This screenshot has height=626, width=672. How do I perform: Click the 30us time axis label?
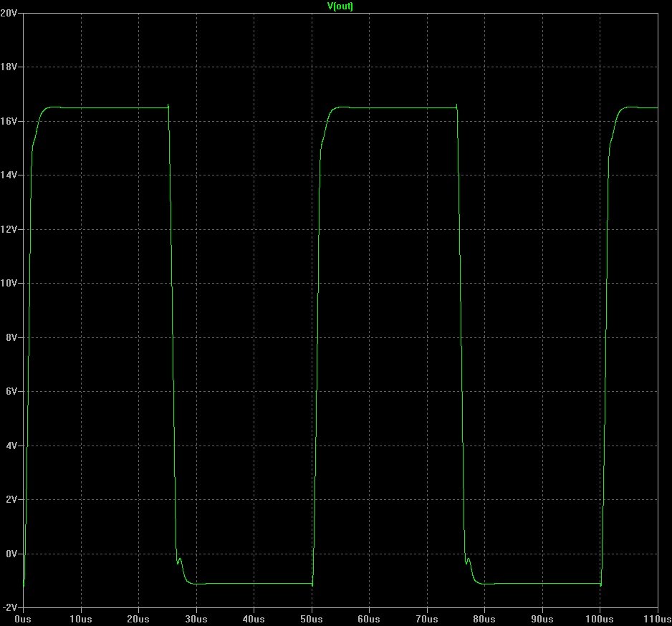(196, 619)
